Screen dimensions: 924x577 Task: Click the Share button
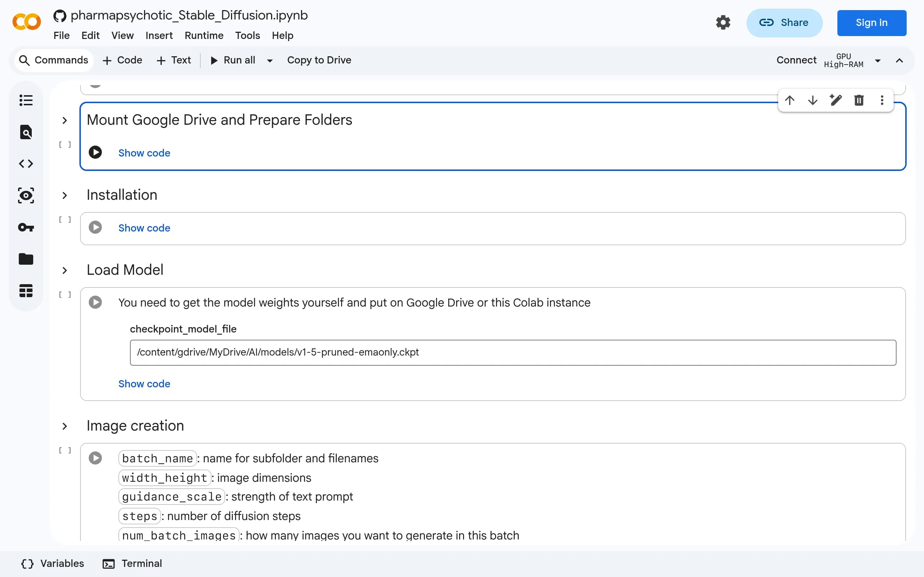[x=784, y=22]
